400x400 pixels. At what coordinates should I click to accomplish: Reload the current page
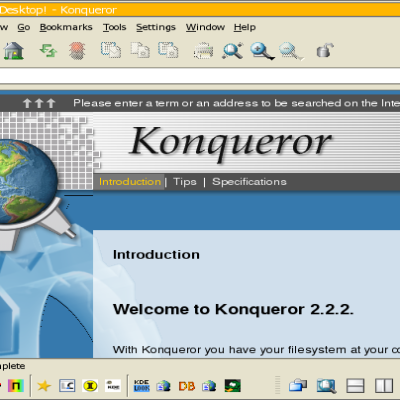tap(48, 51)
